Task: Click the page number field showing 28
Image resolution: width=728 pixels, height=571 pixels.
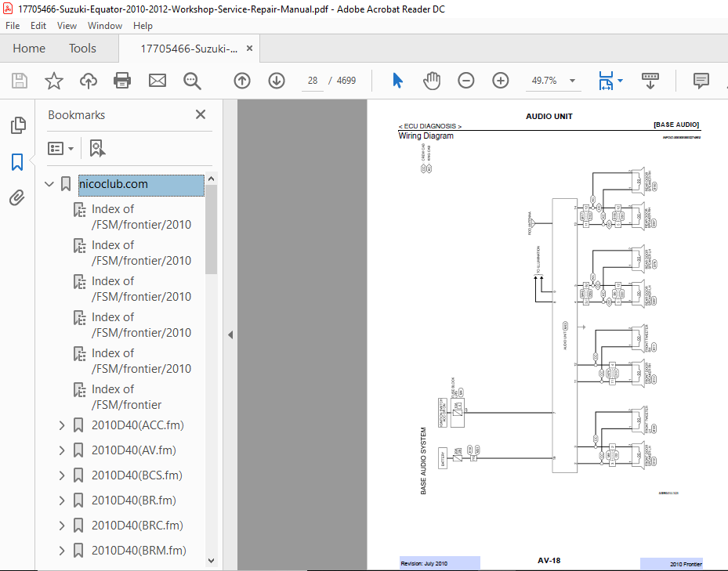Action: click(313, 81)
